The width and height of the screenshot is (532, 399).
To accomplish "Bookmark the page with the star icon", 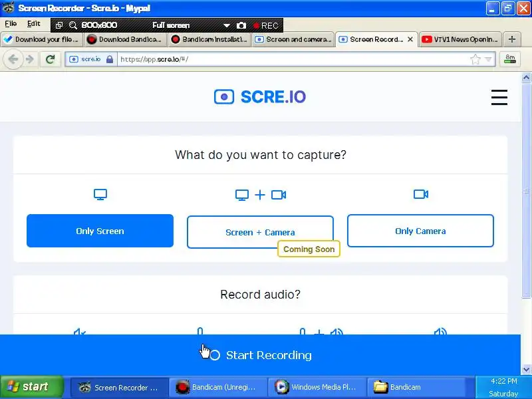I will coord(475,59).
